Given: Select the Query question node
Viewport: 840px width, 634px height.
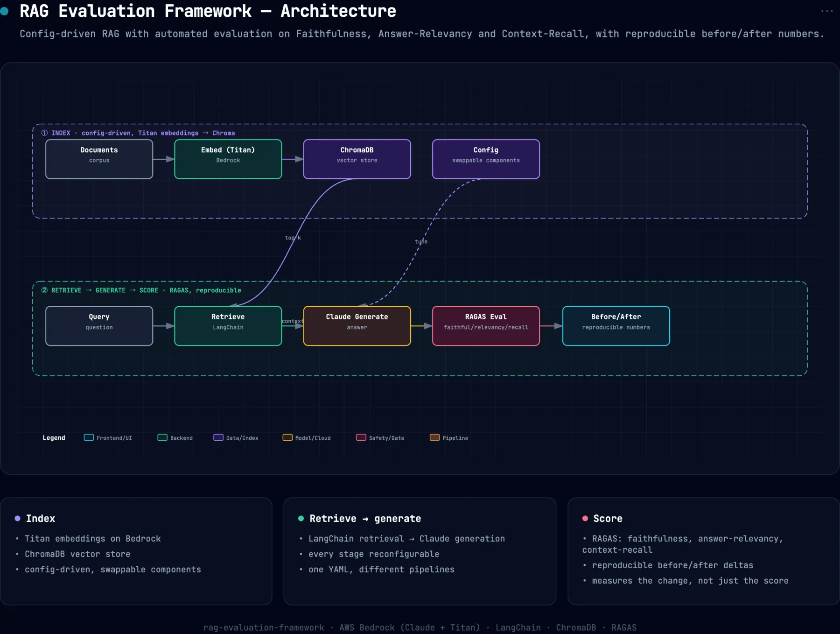Looking at the screenshot, I should pos(99,326).
